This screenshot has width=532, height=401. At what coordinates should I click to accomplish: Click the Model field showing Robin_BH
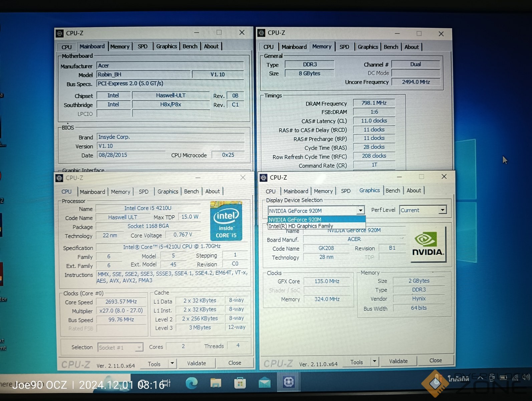(x=144, y=75)
